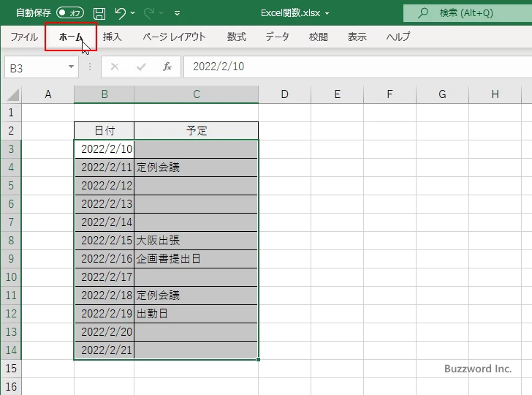The width and height of the screenshot is (532, 395).
Task: Click the 日付 header cell
Action: point(104,131)
